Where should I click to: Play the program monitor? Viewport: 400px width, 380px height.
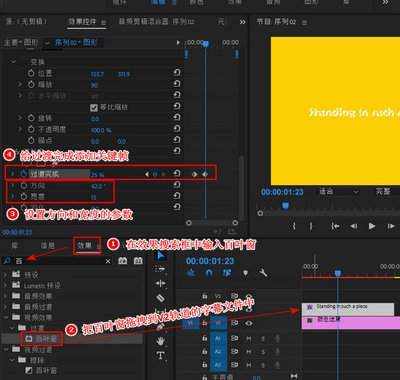(x=372, y=226)
